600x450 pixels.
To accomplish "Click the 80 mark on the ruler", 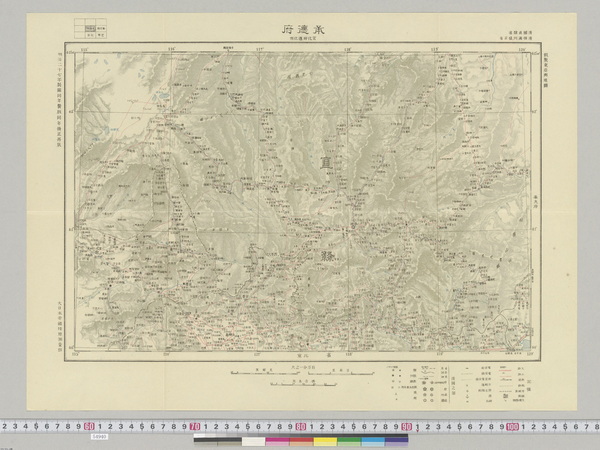I will (301, 424).
